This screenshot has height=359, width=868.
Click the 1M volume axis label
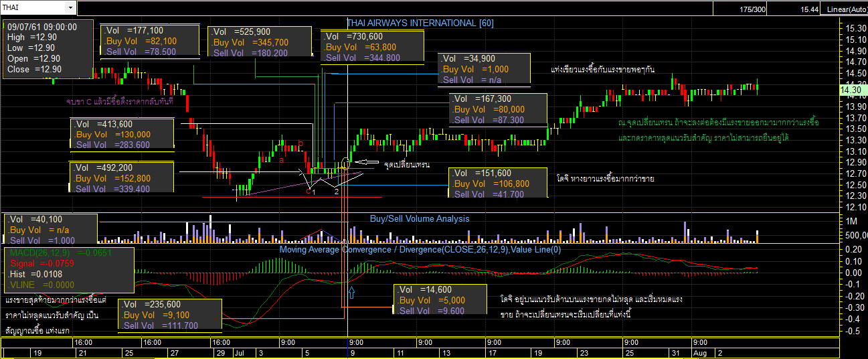[x=853, y=221]
